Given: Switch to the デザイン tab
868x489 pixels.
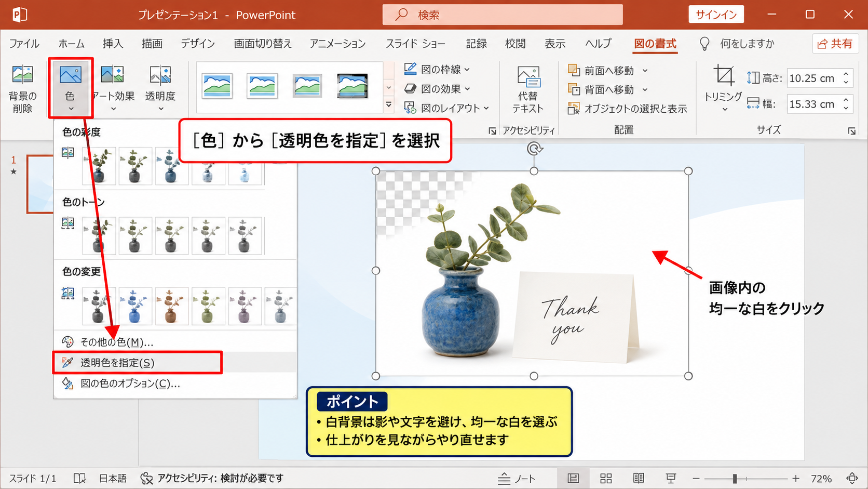Looking at the screenshot, I should (x=198, y=44).
